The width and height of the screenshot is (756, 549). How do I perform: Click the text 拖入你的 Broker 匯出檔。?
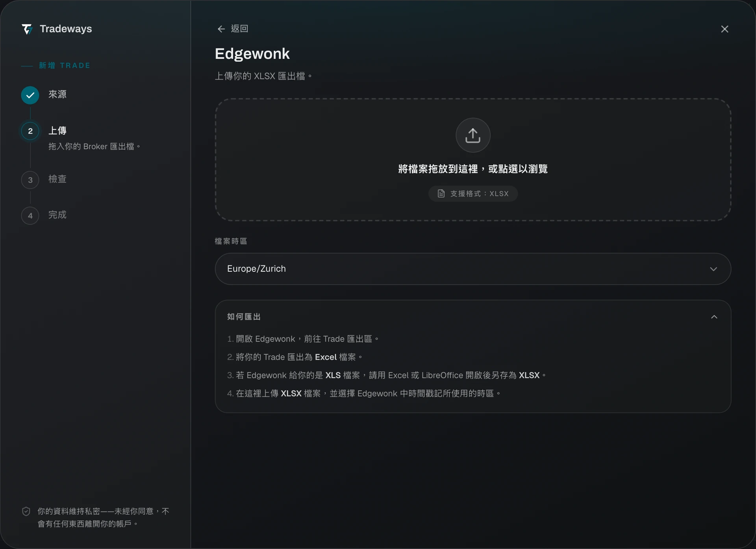tap(94, 147)
